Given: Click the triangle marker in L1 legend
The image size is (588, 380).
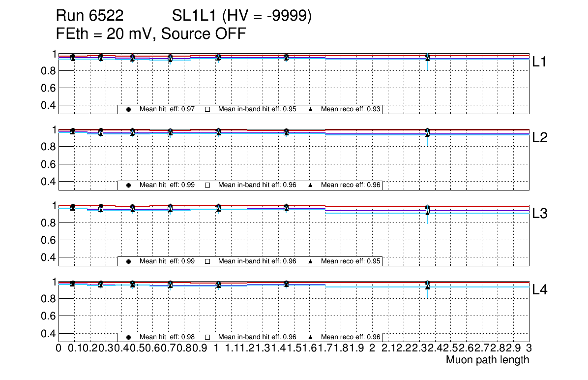Looking at the screenshot, I should tap(310, 109).
